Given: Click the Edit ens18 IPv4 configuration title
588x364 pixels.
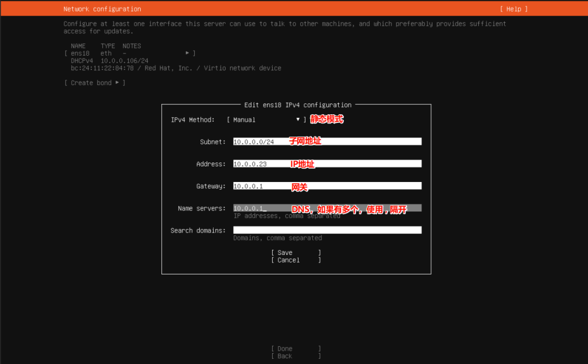Looking at the screenshot, I should point(297,105).
